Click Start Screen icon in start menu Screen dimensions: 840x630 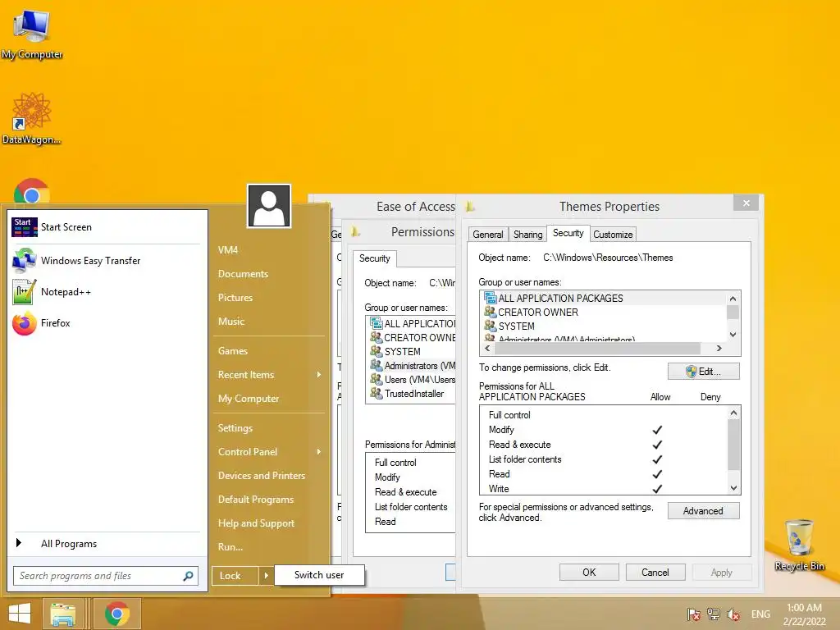(x=25, y=227)
